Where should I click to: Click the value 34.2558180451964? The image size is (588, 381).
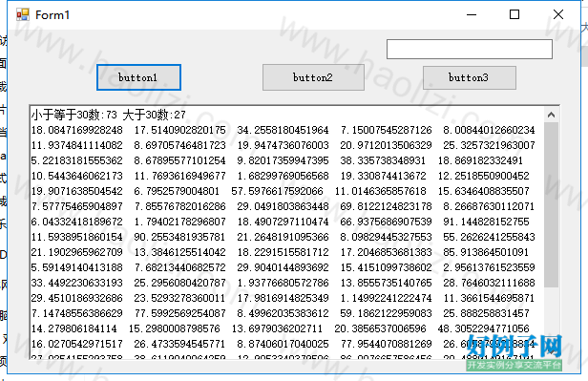[x=283, y=130]
